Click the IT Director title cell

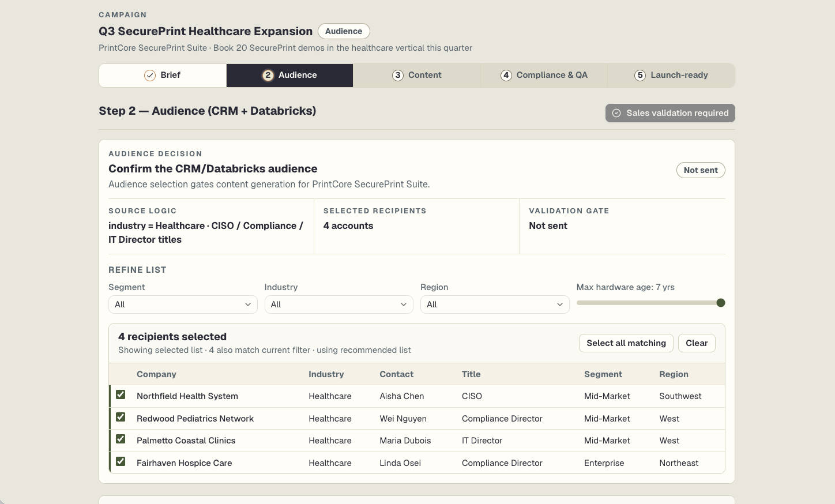tap(482, 441)
